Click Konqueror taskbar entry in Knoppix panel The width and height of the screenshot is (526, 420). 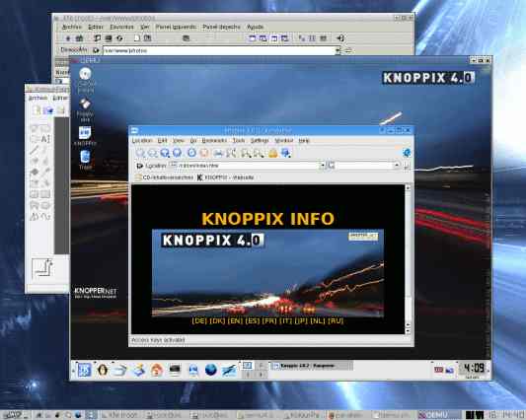tap(311, 366)
